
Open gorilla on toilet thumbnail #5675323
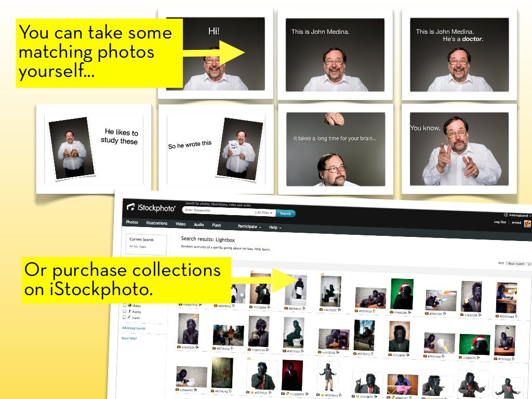tap(294, 333)
